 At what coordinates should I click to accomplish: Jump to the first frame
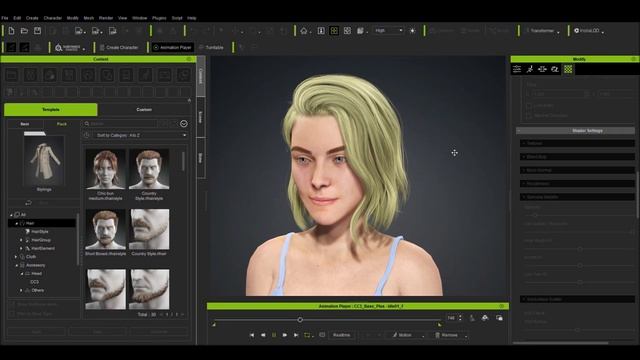(x=252, y=335)
